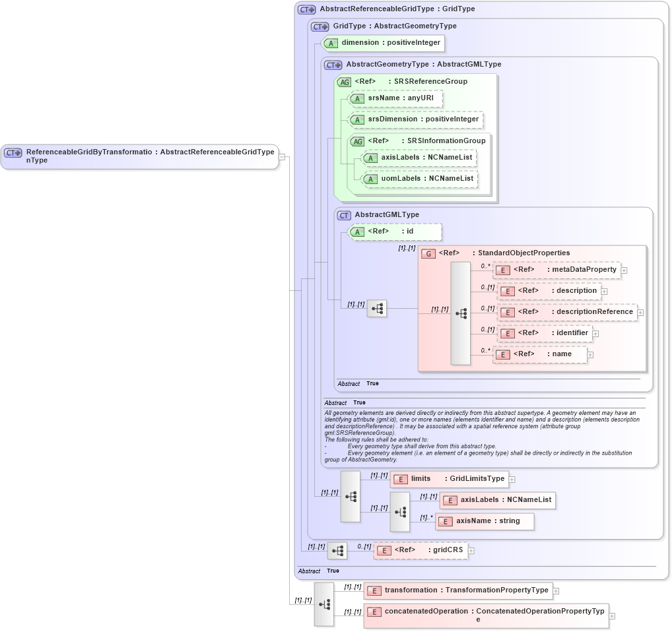Click the AG icon of SRSInformationGroup

[357, 141]
